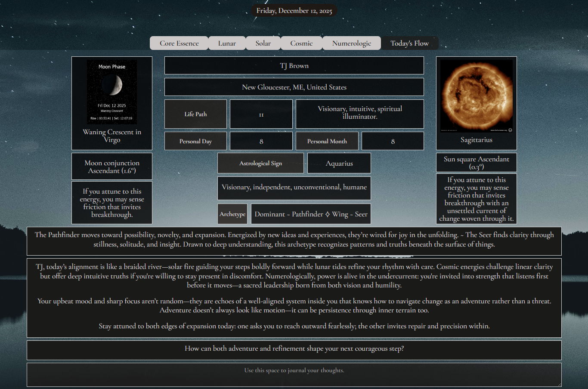588x389 pixels.
Task: Click the Moon Phase thumbnail image
Action: pyautogui.click(x=112, y=93)
